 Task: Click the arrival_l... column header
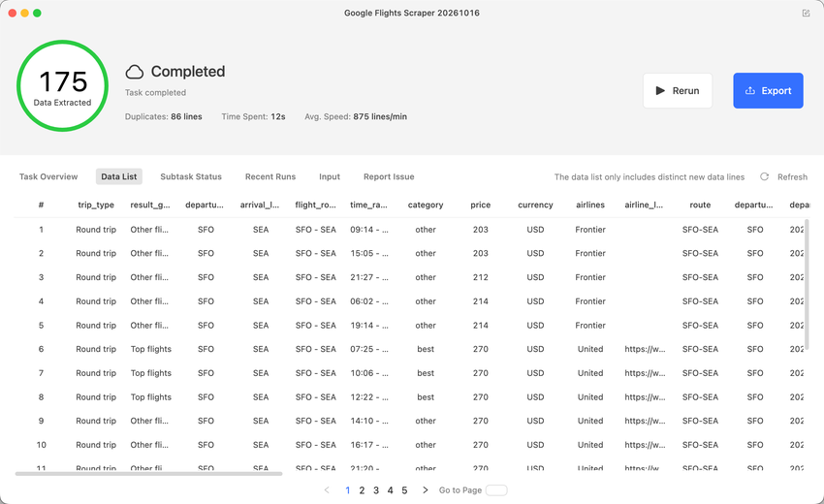click(x=260, y=205)
